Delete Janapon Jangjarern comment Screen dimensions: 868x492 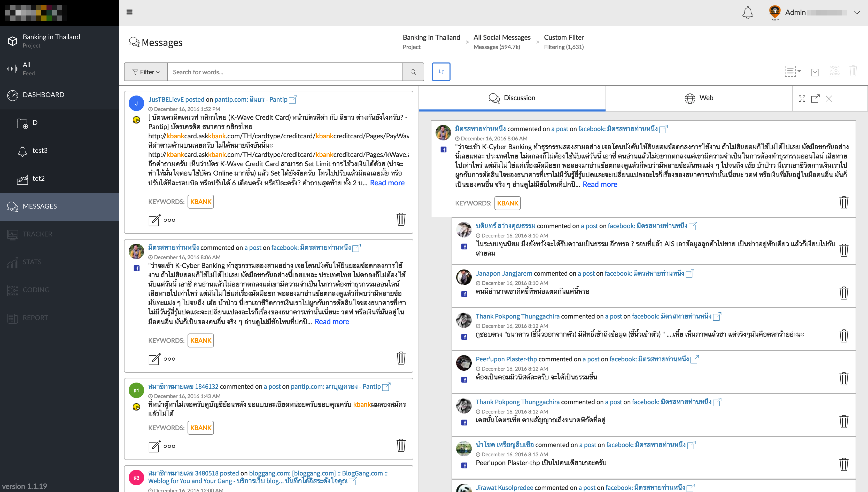[844, 293]
